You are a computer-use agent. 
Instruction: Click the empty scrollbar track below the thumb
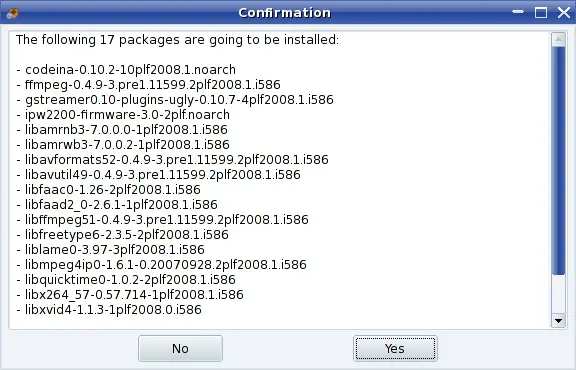point(558,294)
